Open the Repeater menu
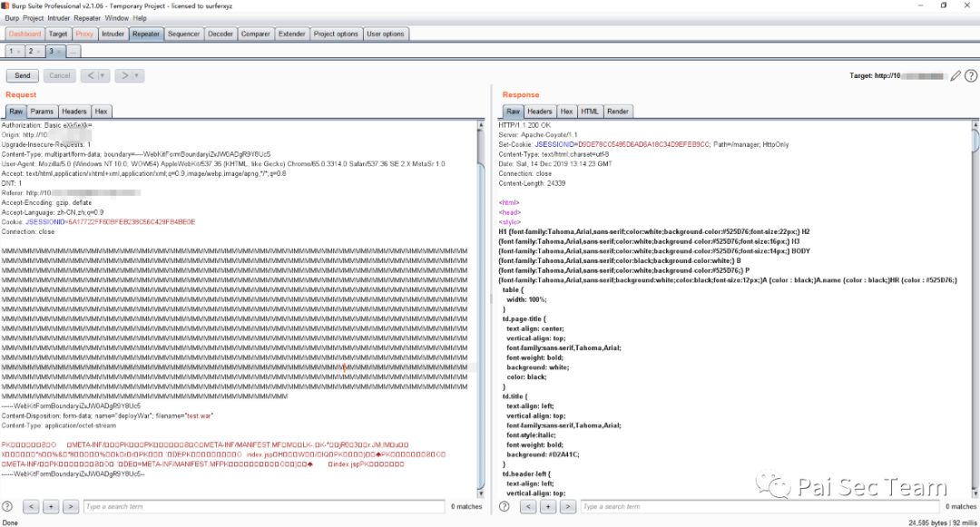980x527 pixels. tap(87, 18)
